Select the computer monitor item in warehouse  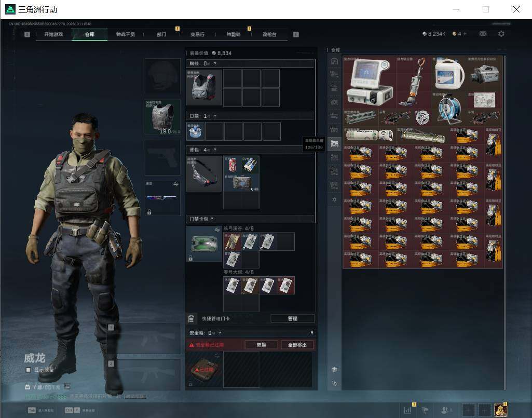(370, 83)
